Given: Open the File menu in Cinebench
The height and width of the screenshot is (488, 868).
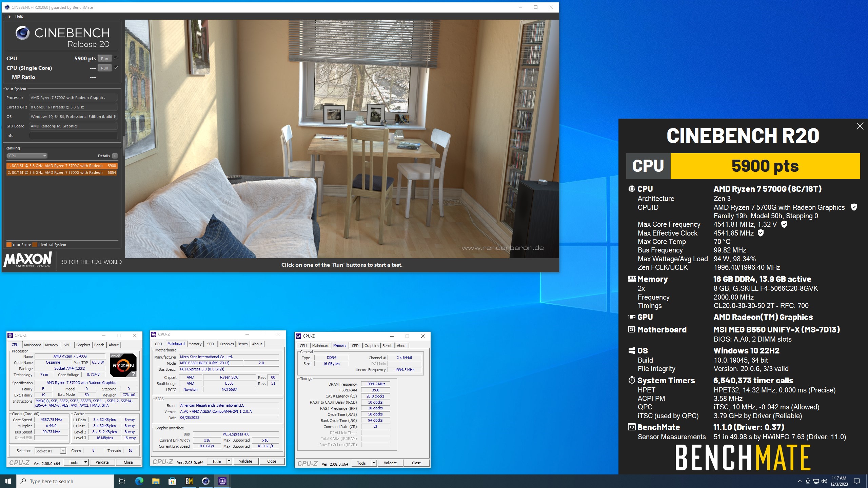Looking at the screenshot, I should point(7,16).
